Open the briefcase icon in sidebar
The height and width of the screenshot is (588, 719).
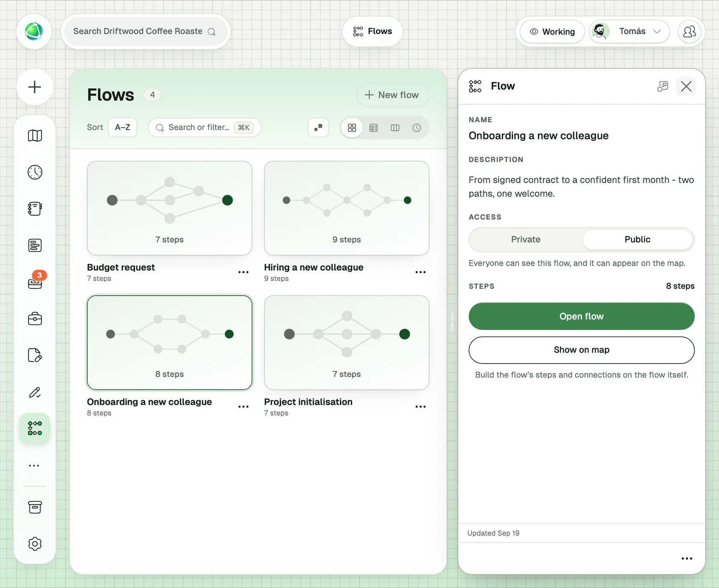click(x=35, y=319)
